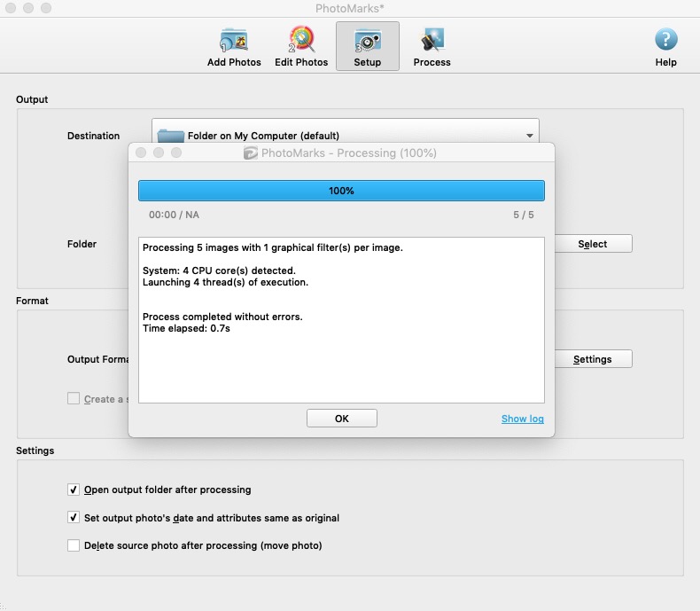Click 'System: 4 CPU core(s) detected.' line

[x=219, y=270]
